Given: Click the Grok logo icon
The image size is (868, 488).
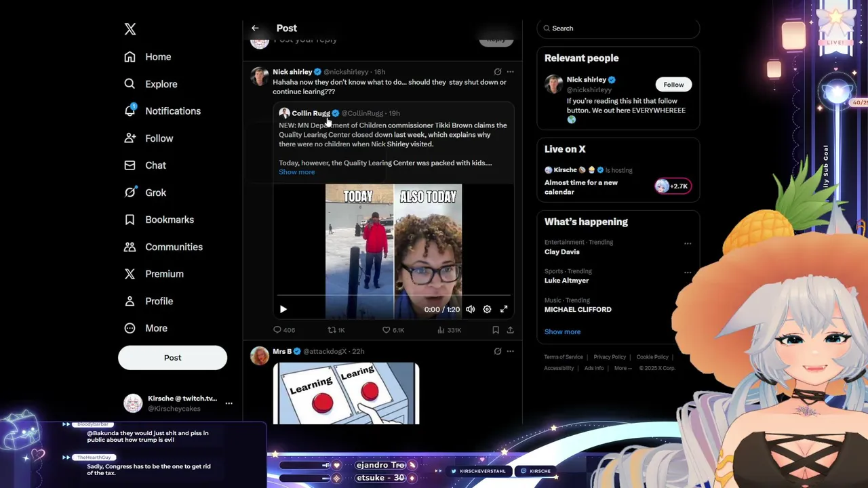Looking at the screenshot, I should tap(130, 192).
